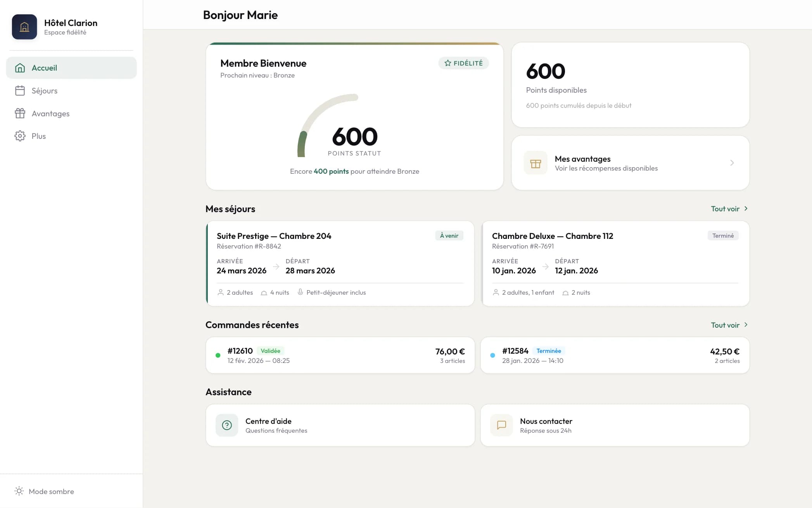Open the Centre d'aide question mark icon

coord(226,425)
